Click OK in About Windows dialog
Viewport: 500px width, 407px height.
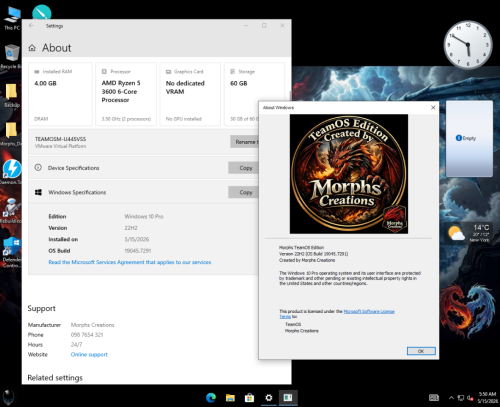click(x=421, y=351)
